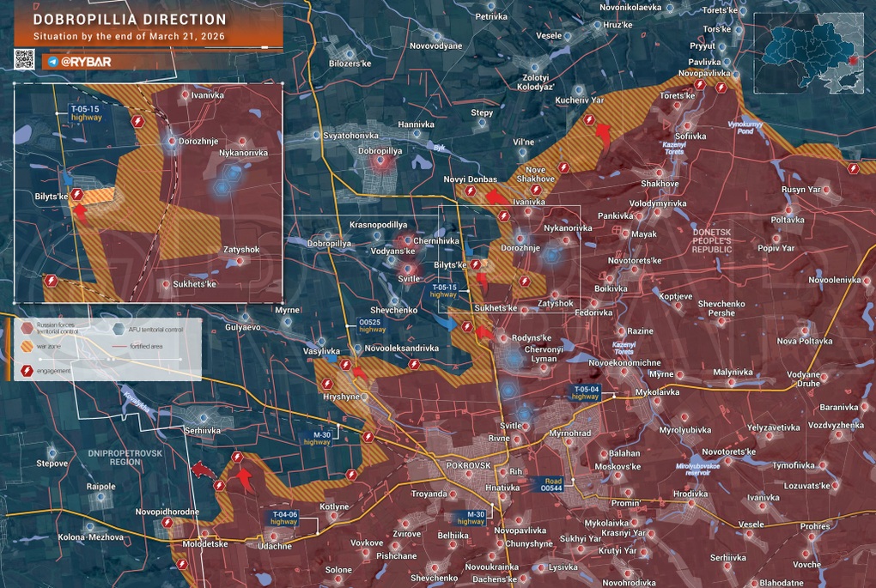The width and height of the screenshot is (876, 588).
Task: Click the engagement marker next to Rusyn Yar
Action: [853, 170]
